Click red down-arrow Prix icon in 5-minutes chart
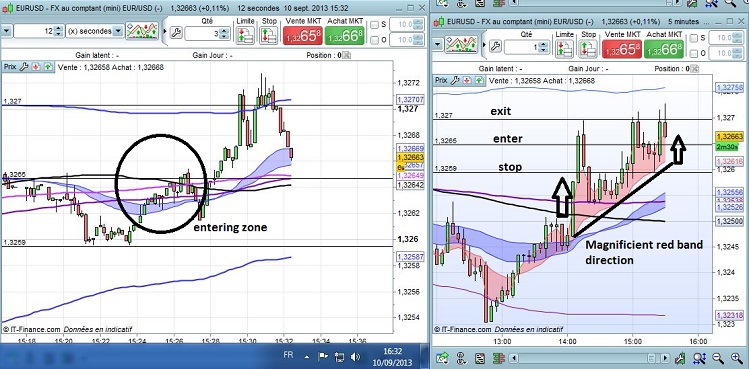Viewport: 749px width, 369px height. 468,80
